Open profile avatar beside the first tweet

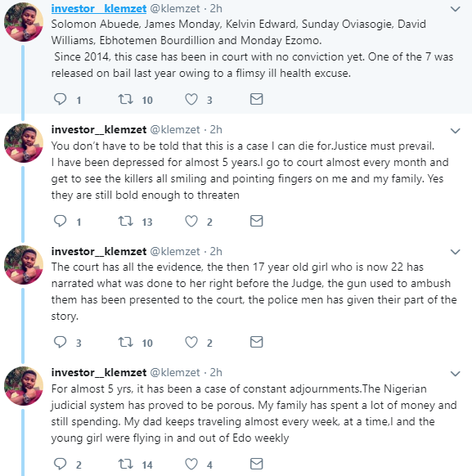pyautogui.click(x=24, y=22)
